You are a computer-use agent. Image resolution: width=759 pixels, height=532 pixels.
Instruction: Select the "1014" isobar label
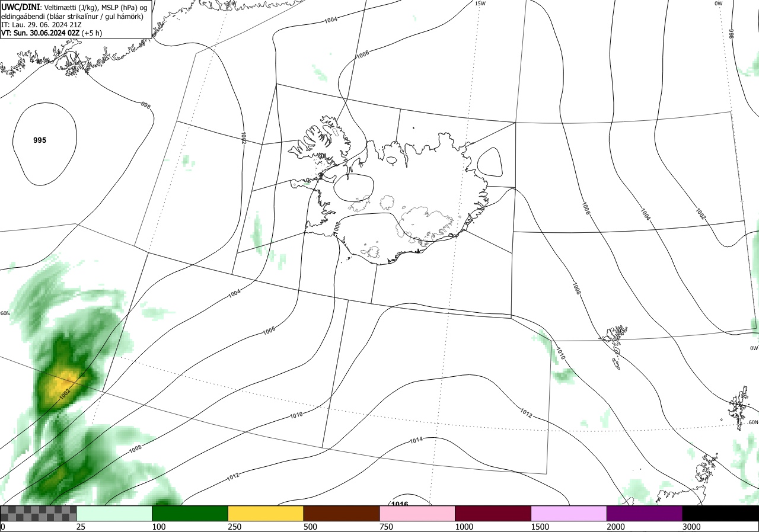(416, 440)
